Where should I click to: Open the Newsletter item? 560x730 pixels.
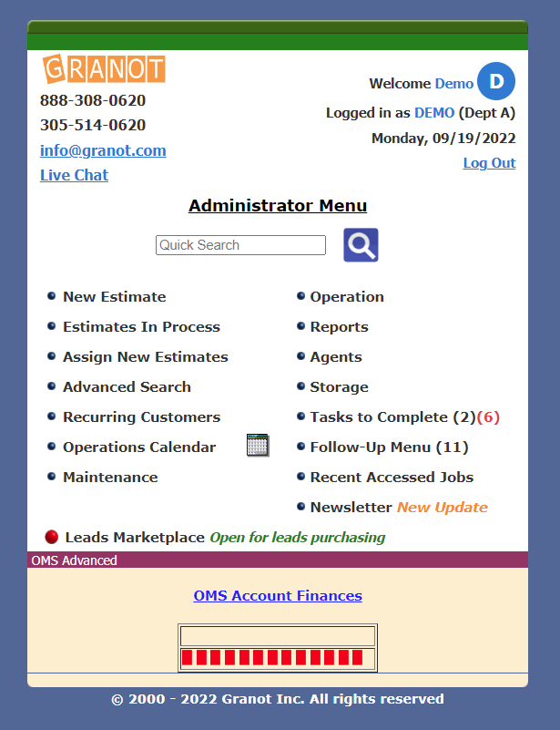tap(351, 507)
